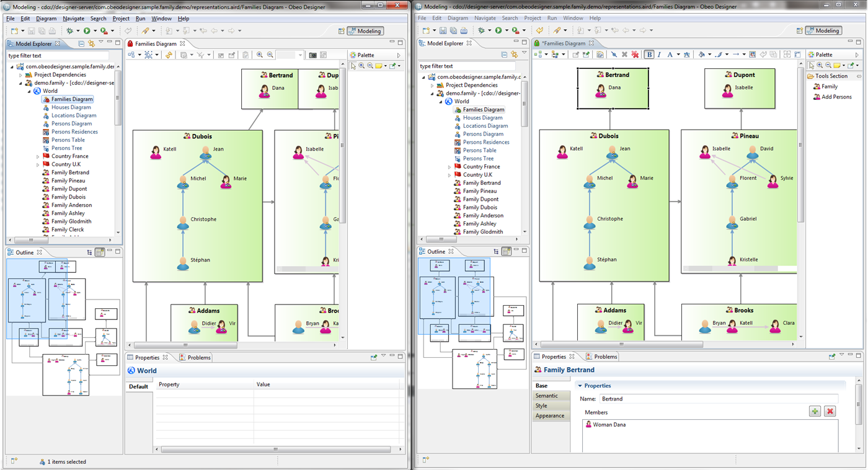
Task: Toggle Bold font style in diagram toolbar
Action: coord(649,55)
